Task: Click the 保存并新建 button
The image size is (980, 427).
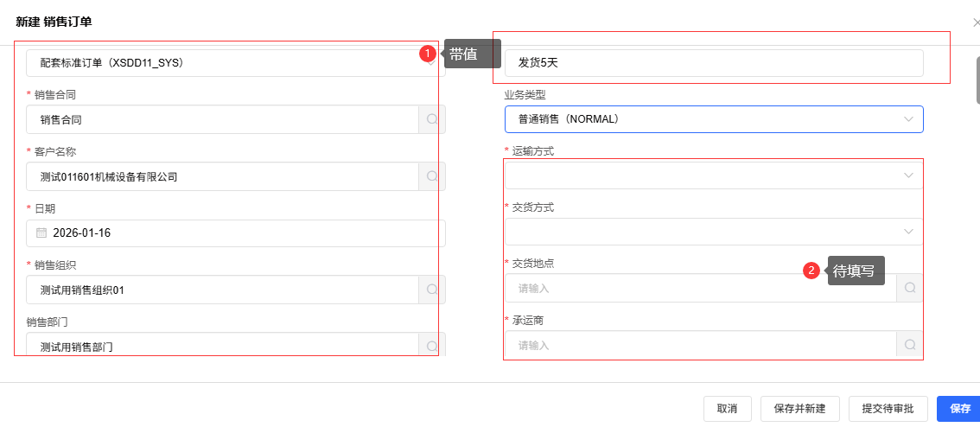Action: coord(800,408)
